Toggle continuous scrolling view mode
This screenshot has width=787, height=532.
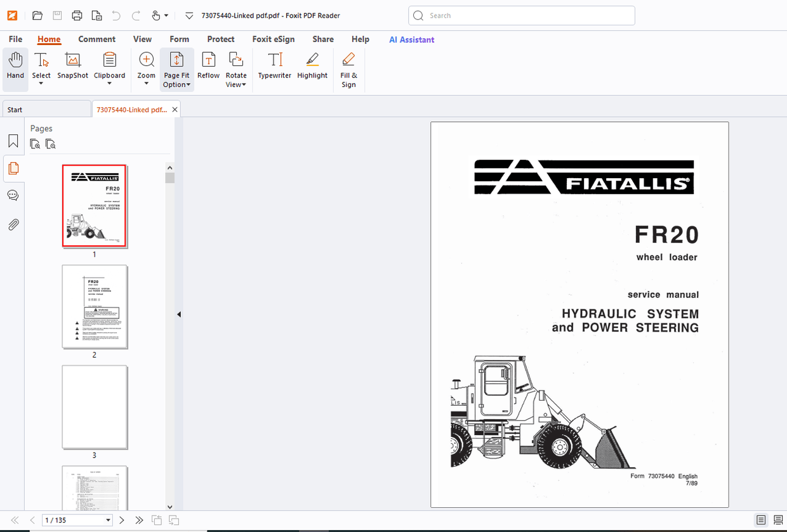pos(779,520)
